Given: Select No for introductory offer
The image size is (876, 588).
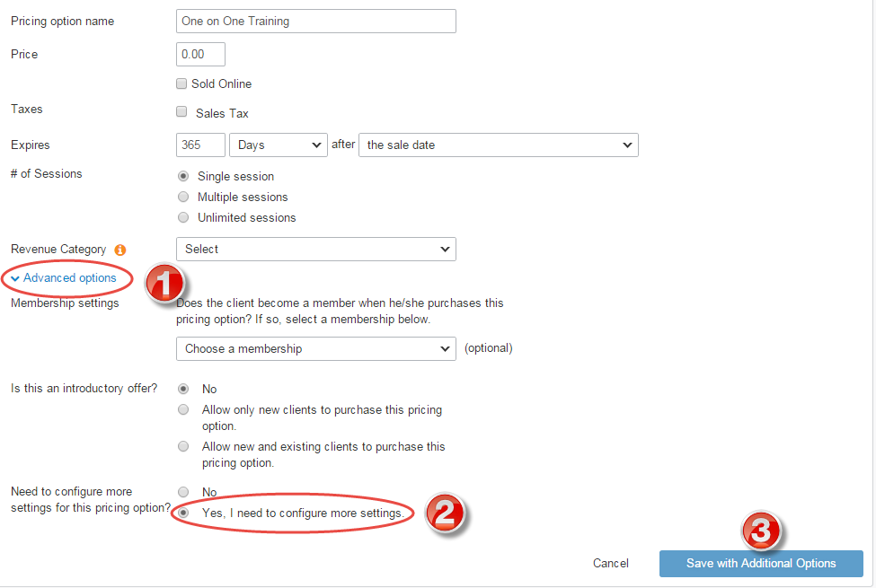Looking at the screenshot, I should pyautogui.click(x=183, y=389).
